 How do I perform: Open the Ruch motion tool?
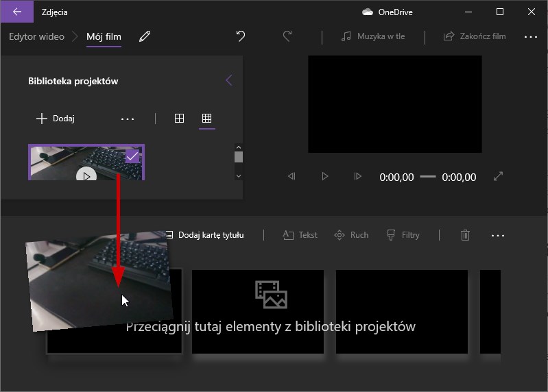point(351,235)
